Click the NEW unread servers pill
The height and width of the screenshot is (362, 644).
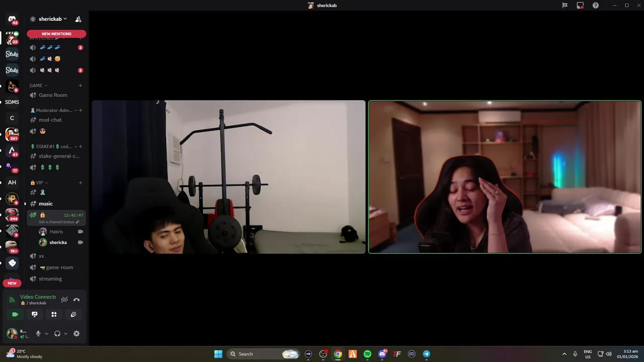tap(12, 283)
